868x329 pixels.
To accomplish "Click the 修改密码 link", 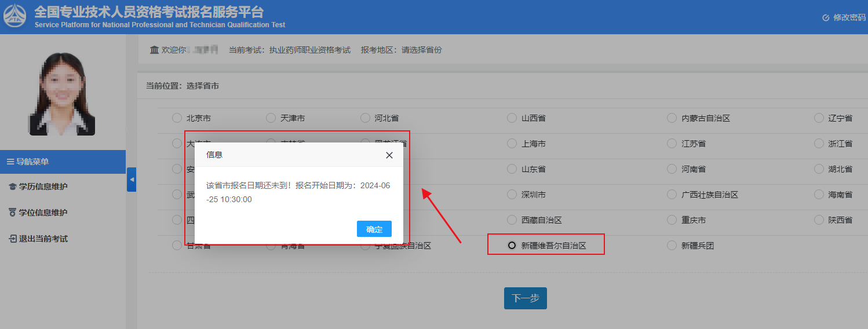I will [x=849, y=18].
